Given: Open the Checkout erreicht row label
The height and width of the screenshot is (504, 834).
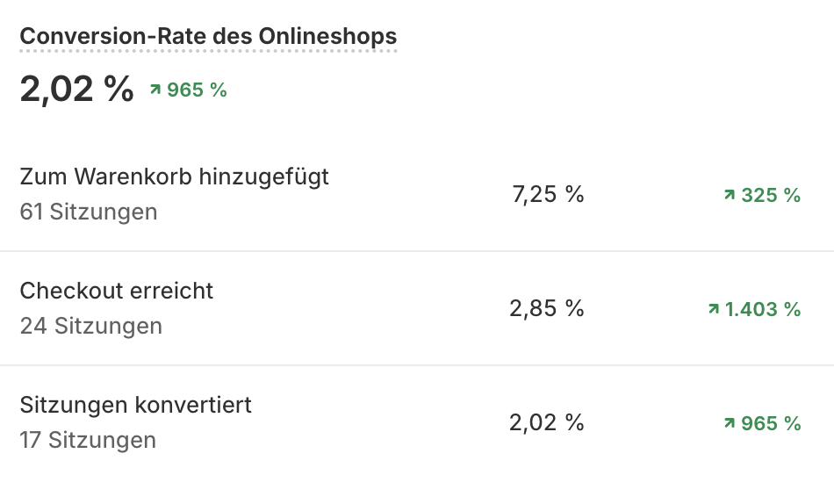Looking at the screenshot, I should coord(117,291).
